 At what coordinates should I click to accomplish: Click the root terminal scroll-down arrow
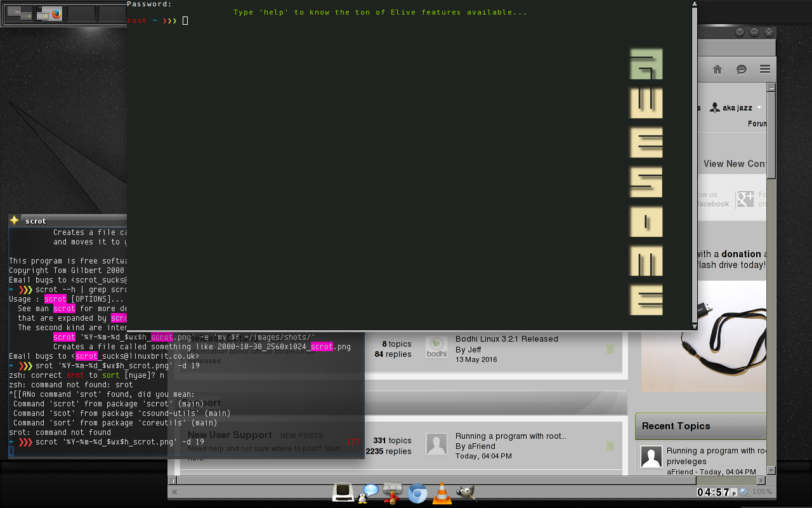point(694,326)
